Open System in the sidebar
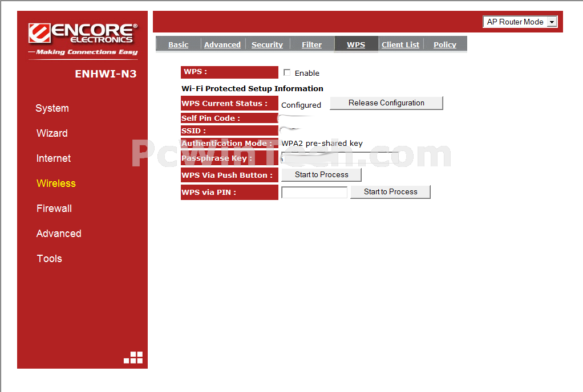 point(52,108)
